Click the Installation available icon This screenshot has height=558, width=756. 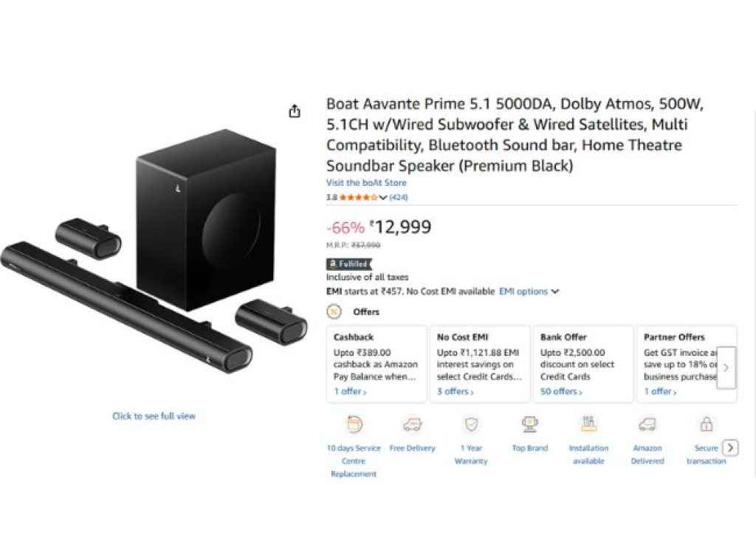[588, 424]
